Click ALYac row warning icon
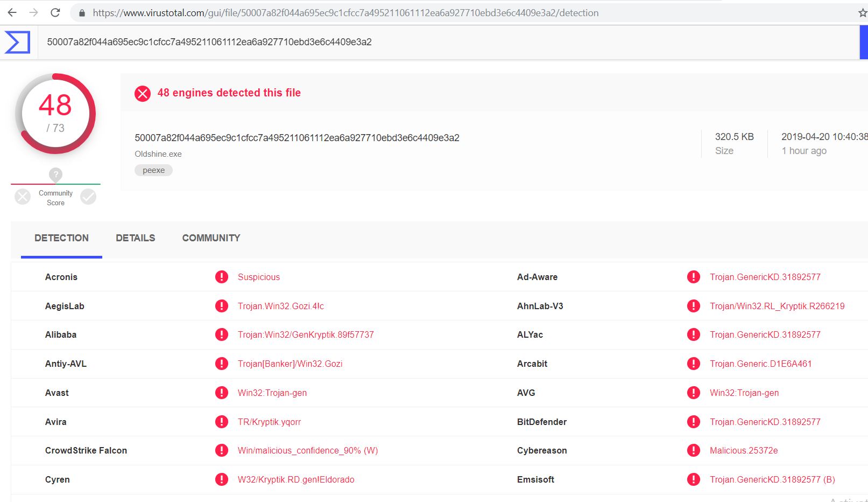The image size is (868, 502). pyautogui.click(x=694, y=334)
